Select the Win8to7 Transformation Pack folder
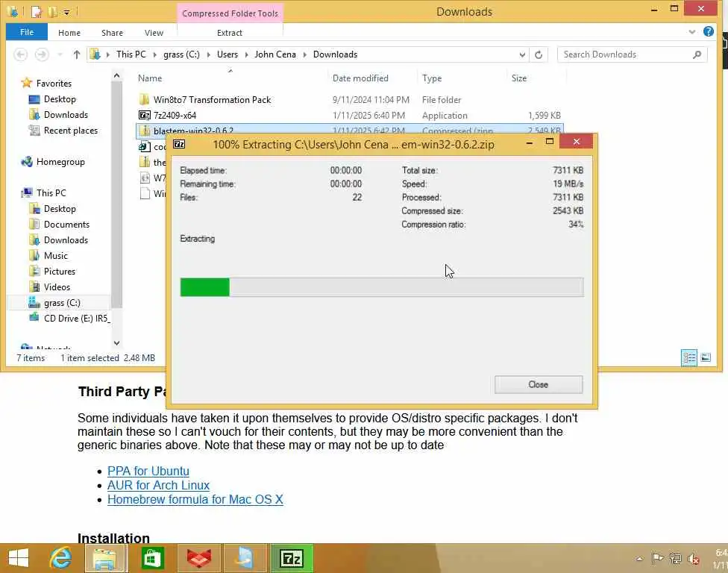 pyautogui.click(x=212, y=100)
